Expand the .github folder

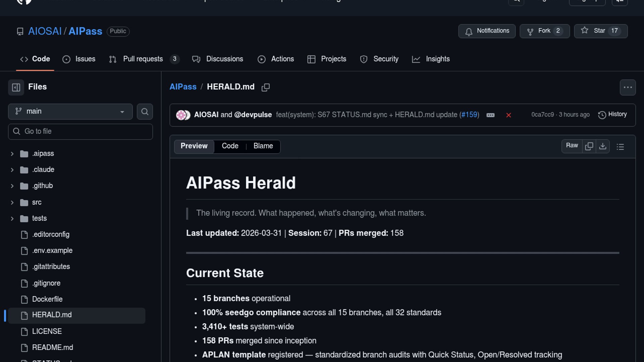(12, 186)
